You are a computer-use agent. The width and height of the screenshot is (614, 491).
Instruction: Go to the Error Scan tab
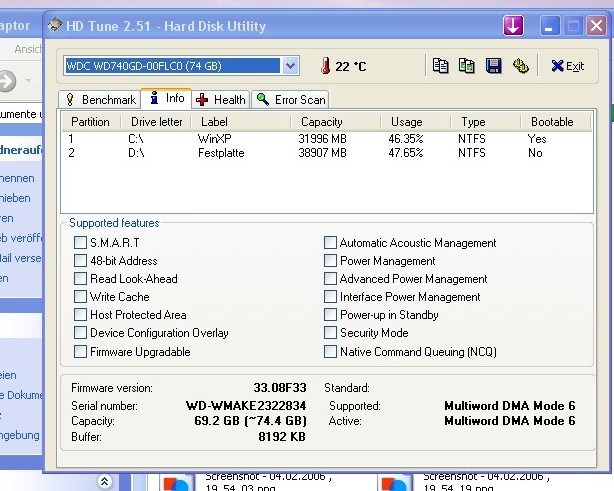click(290, 100)
